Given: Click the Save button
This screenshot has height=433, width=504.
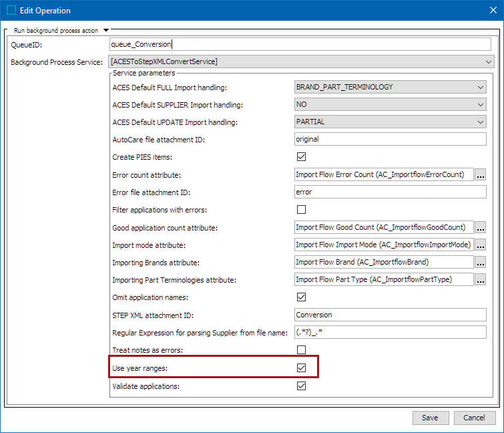Looking at the screenshot, I should point(431,418).
